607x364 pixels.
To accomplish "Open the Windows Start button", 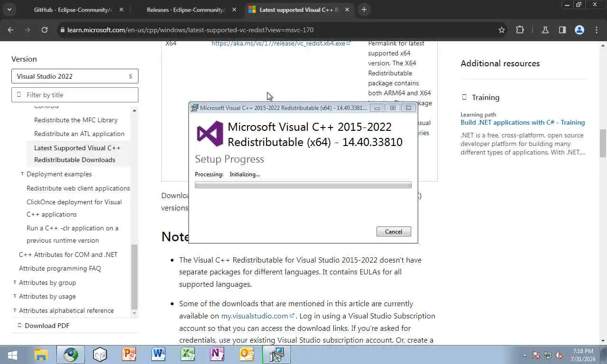I will coord(13,355).
